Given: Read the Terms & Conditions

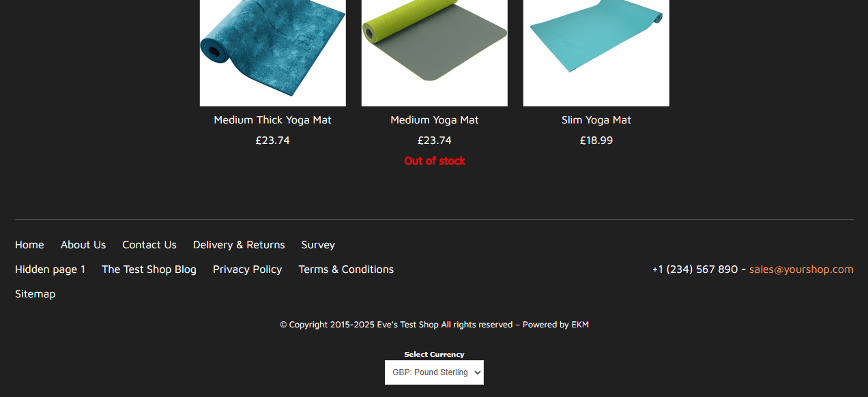Looking at the screenshot, I should [346, 269].
